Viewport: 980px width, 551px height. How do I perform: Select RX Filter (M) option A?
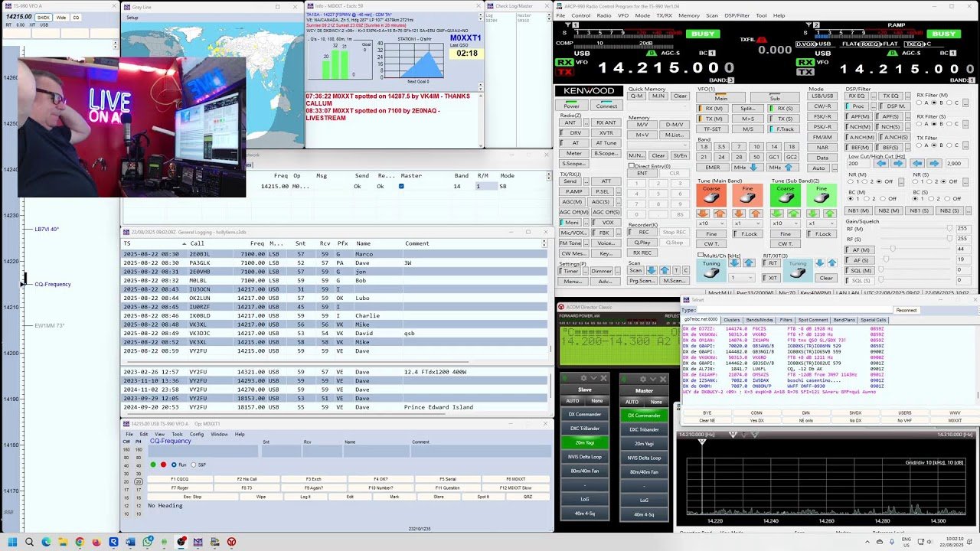[x=920, y=103]
